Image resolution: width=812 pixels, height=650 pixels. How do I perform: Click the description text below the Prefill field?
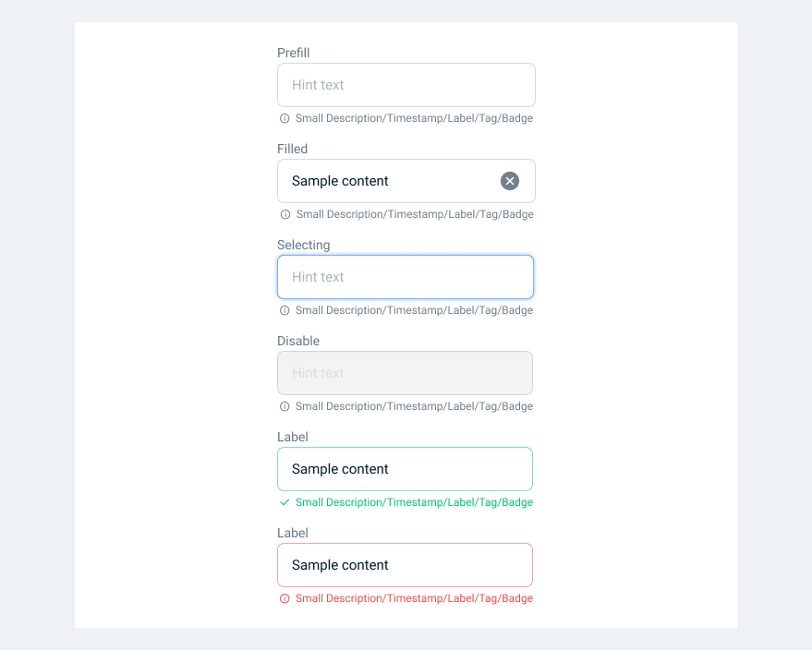pyautogui.click(x=414, y=118)
